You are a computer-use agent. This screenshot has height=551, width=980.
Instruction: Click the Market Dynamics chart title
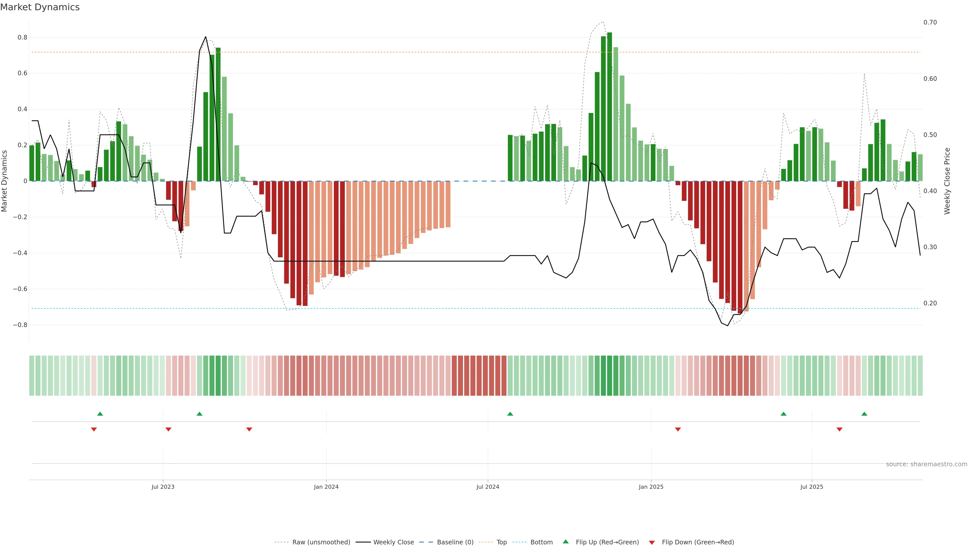(40, 7)
